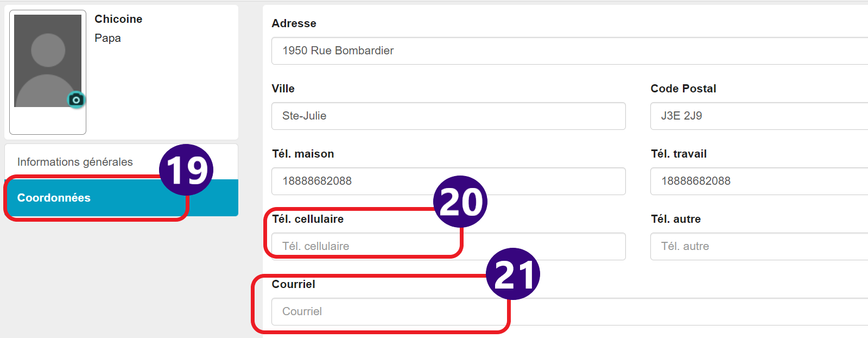Focus the Courriel email input field

point(569,311)
